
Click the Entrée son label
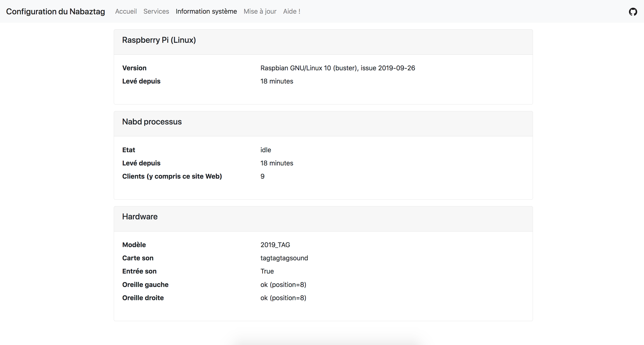[139, 271]
